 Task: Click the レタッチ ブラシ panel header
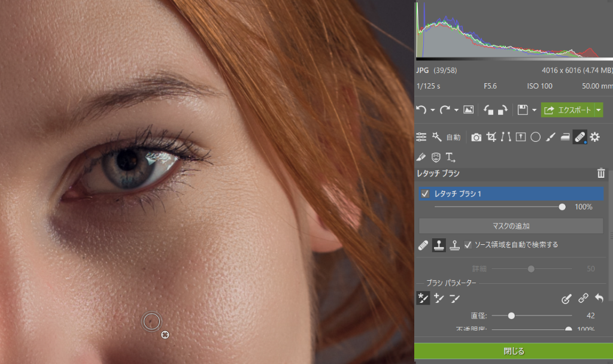tap(511, 173)
